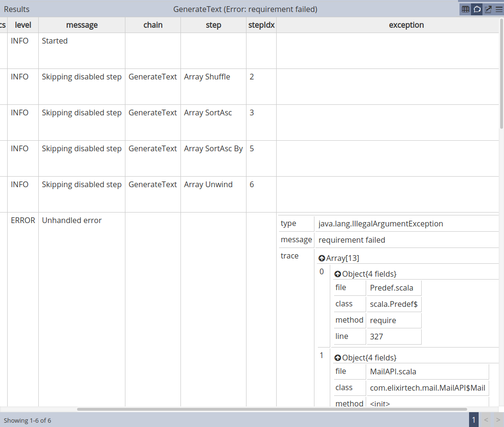Select the Results panel tab

click(x=17, y=9)
